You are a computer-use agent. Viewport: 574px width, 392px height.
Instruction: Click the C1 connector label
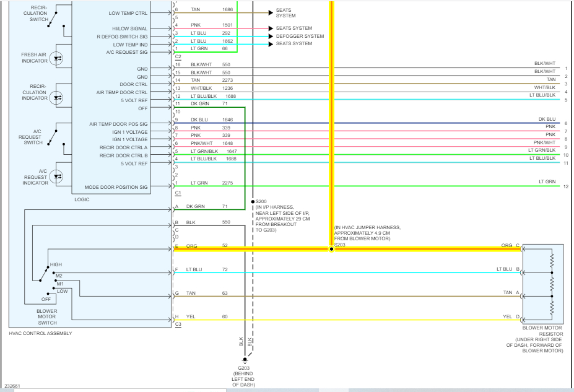tap(178, 194)
